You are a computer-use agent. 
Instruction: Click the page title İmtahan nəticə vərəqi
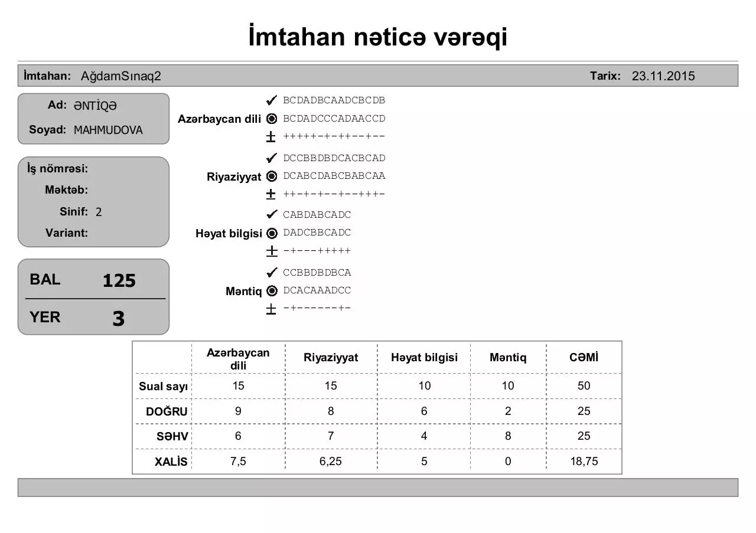(x=377, y=38)
